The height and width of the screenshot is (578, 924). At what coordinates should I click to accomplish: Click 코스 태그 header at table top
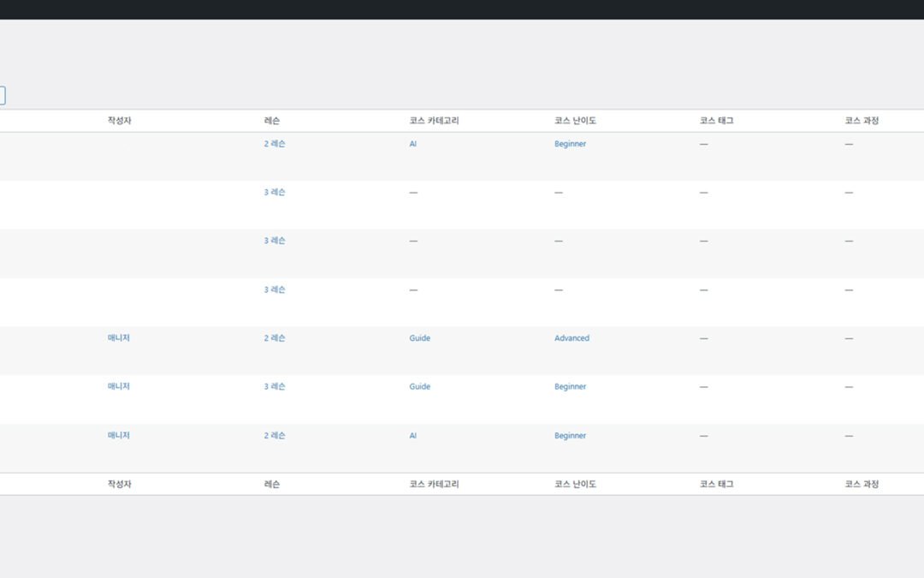[x=717, y=121]
